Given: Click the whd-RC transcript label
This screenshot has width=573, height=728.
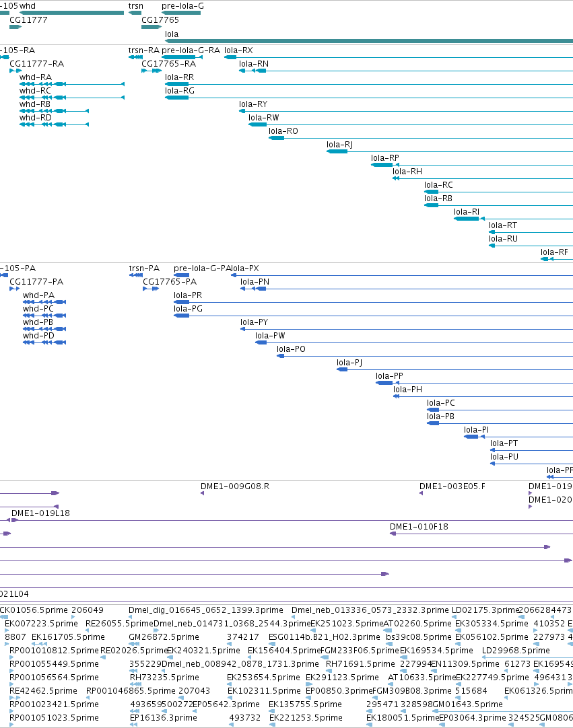Looking at the screenshot, I should click(x=35, y=91).
